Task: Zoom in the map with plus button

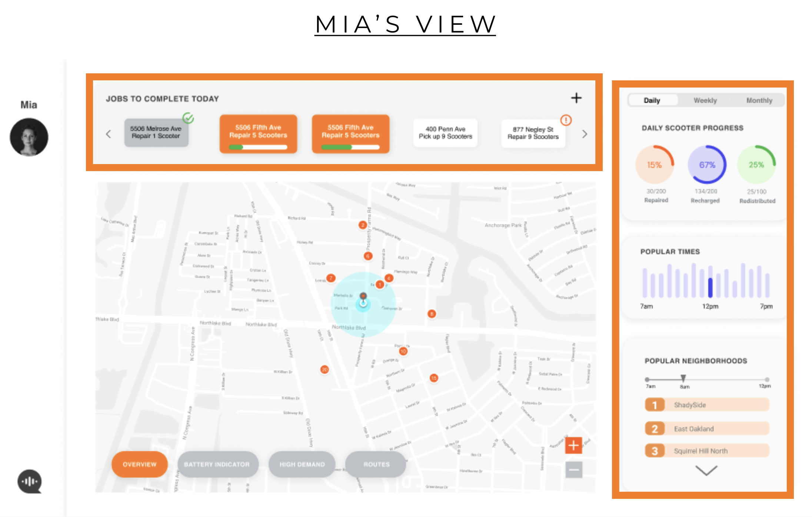Action: tap(573, 445)
